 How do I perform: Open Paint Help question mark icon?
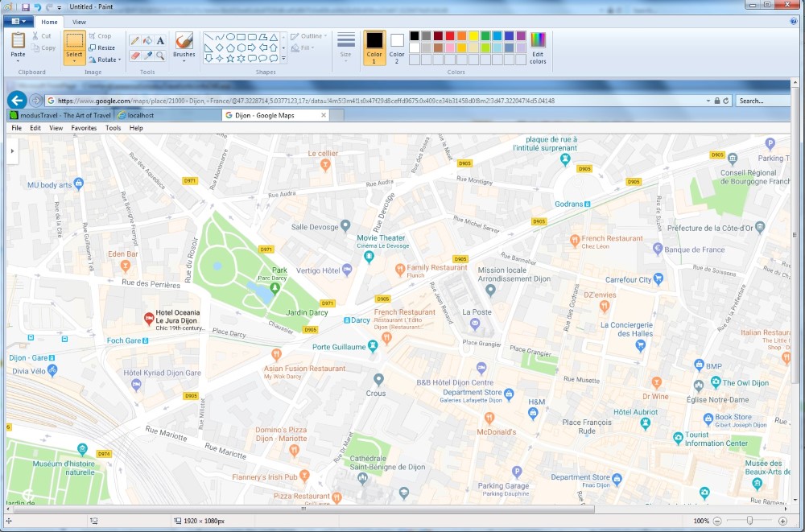point(794,22)
